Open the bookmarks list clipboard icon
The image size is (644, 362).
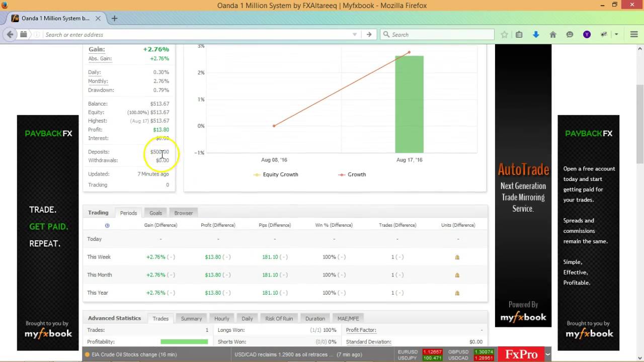(x=519, y=35)
